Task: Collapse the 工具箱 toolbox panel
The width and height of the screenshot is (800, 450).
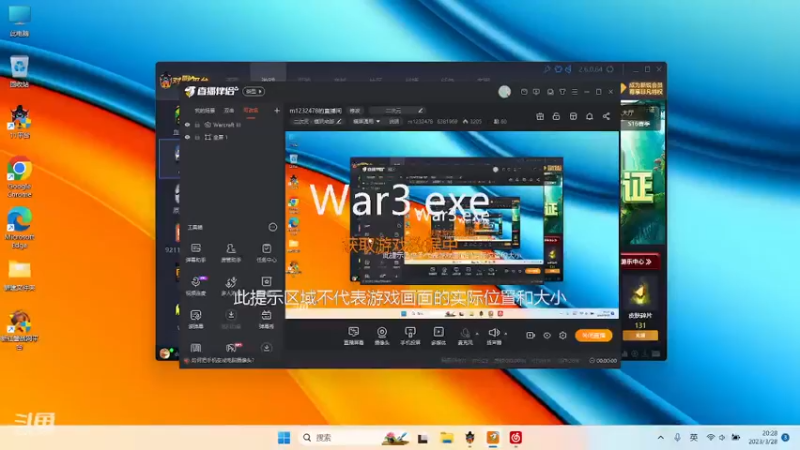Action: click(273, 227)
